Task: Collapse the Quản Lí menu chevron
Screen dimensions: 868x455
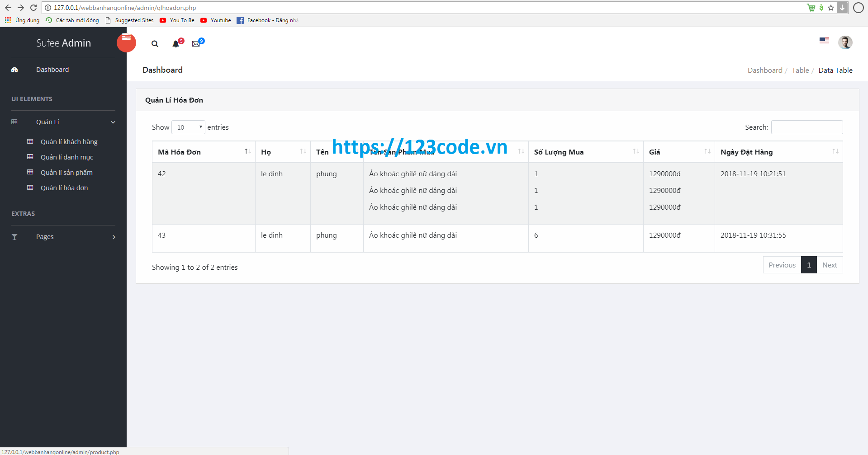Action: (113, 122)
